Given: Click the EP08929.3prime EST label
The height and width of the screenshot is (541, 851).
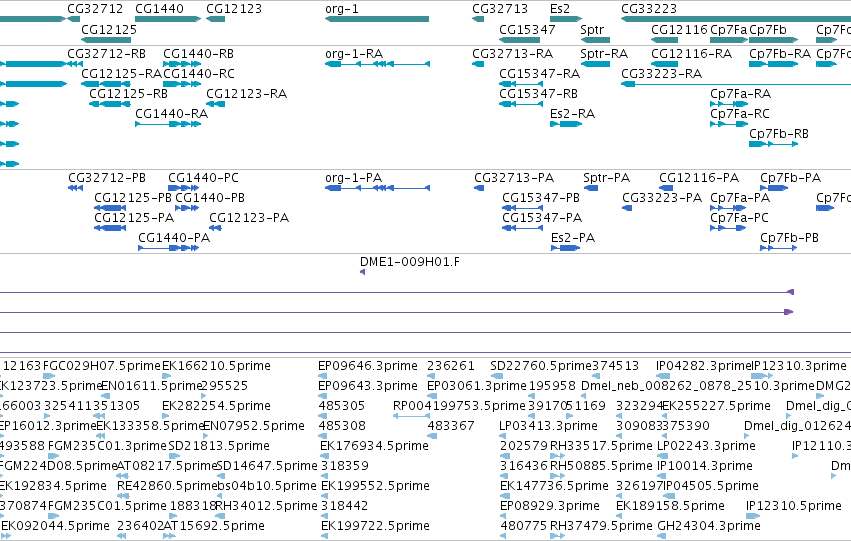Looking at the screenshot, I should point(550,505).
